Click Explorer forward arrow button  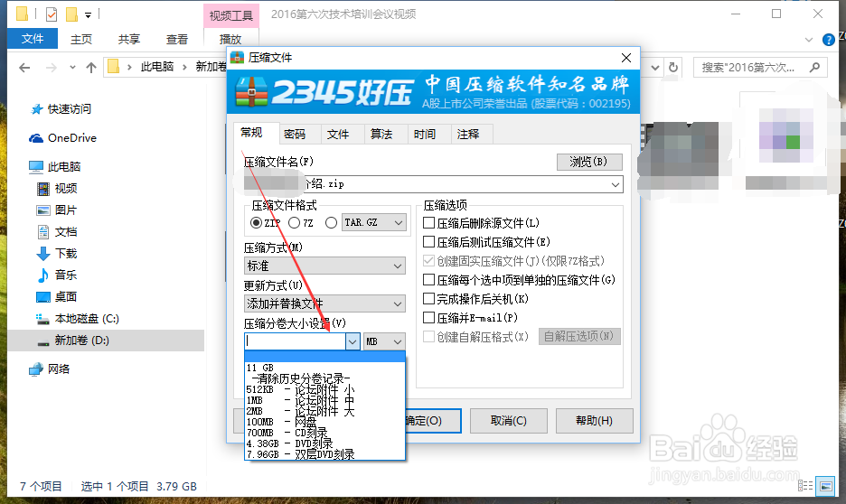tap(52, 68)
